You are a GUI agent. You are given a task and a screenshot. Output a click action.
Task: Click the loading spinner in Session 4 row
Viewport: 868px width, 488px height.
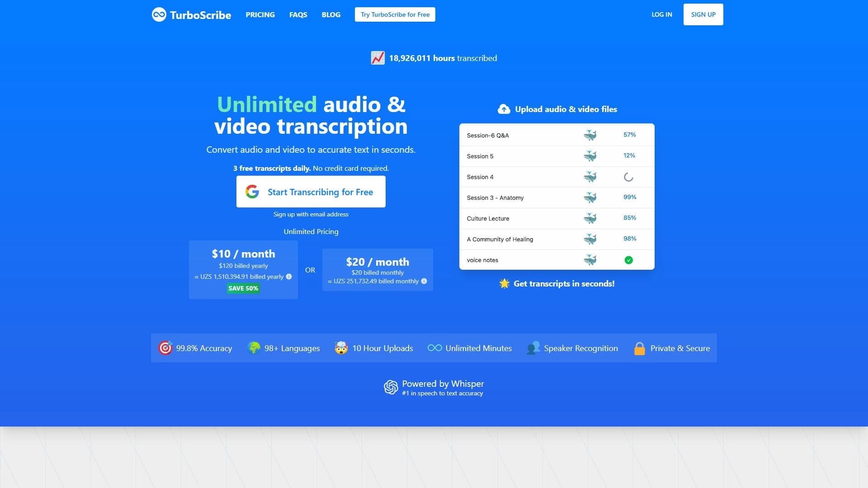[628, 177]
